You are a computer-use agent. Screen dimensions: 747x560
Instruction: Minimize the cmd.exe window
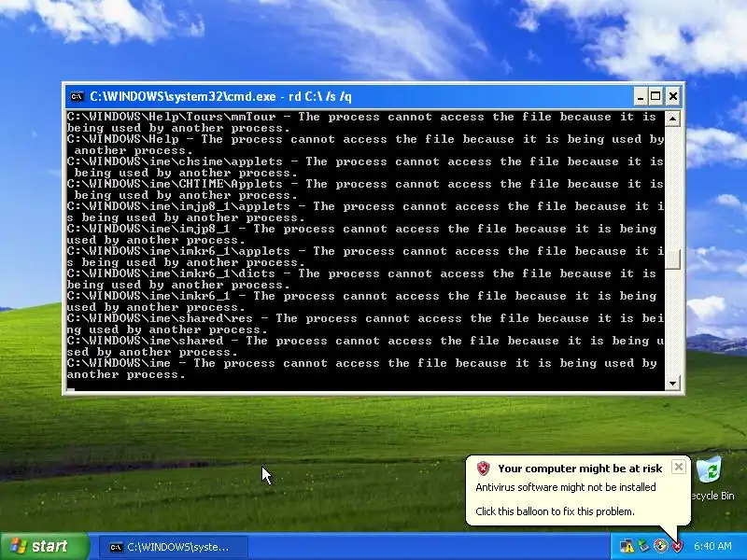tap(641, 97)
